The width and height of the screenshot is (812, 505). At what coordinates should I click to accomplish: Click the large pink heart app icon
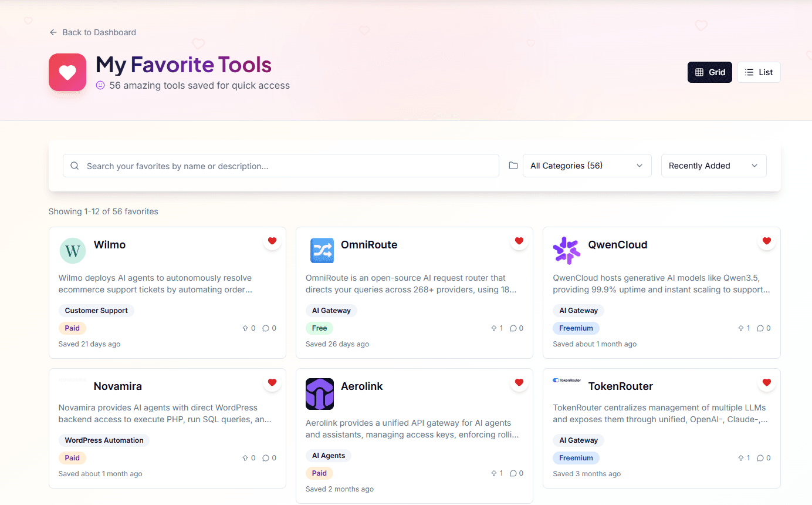point(67,72)
